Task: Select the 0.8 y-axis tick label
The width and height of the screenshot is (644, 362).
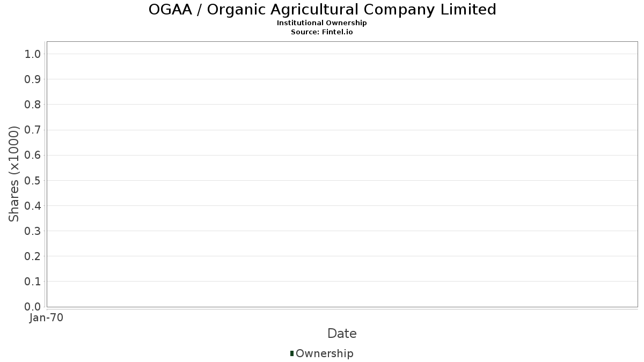Action: (x=33, y=105)
